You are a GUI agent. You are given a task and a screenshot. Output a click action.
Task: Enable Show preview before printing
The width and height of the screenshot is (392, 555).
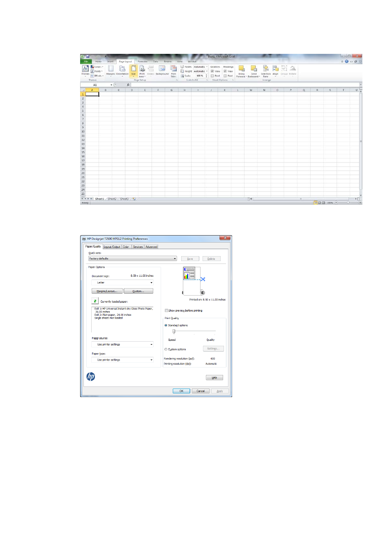click(x=166, y=310)
